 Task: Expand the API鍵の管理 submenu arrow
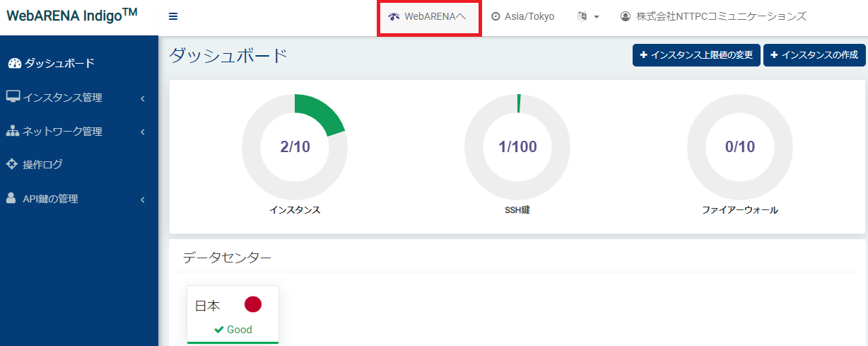coord(143,200)
